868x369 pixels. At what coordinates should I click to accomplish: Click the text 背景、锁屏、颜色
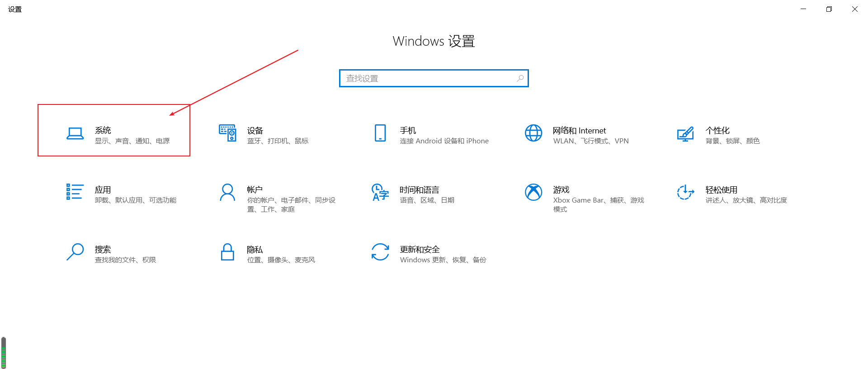pyautogui.click(x=732, y=141)
